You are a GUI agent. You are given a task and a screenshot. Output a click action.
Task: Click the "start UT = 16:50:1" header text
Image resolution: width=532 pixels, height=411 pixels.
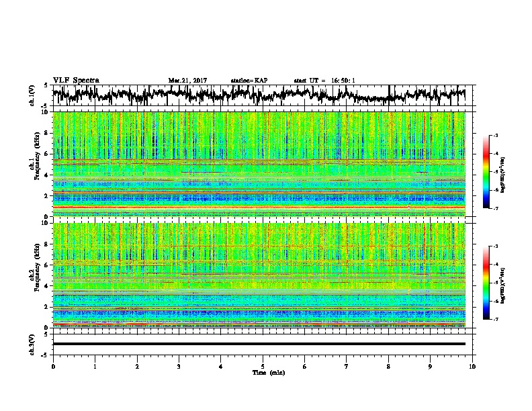(x=324, y=81)
